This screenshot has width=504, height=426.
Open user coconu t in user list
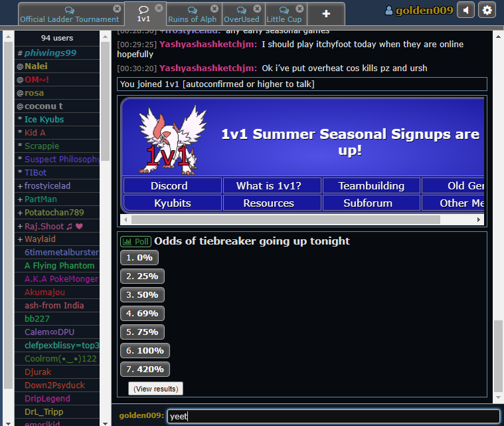point(57,106)
